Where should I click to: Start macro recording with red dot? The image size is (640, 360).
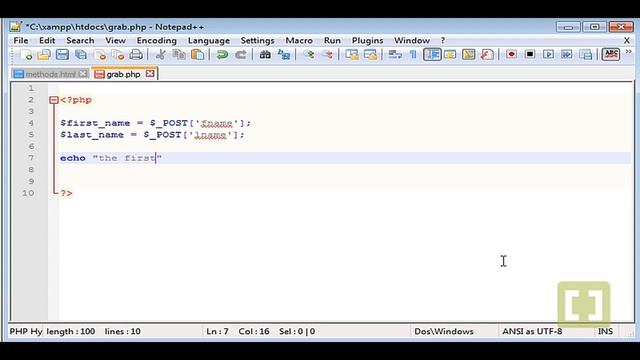tap(511, 55)
